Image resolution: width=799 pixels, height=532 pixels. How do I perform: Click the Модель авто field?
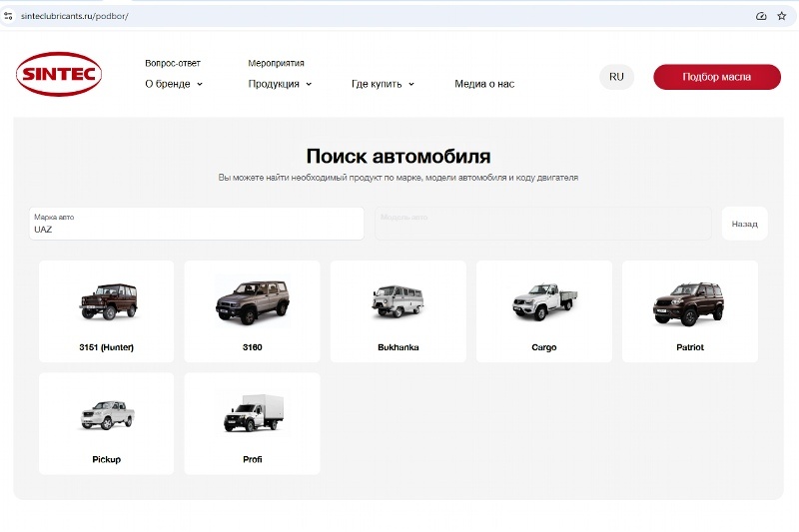pos(543,224)
